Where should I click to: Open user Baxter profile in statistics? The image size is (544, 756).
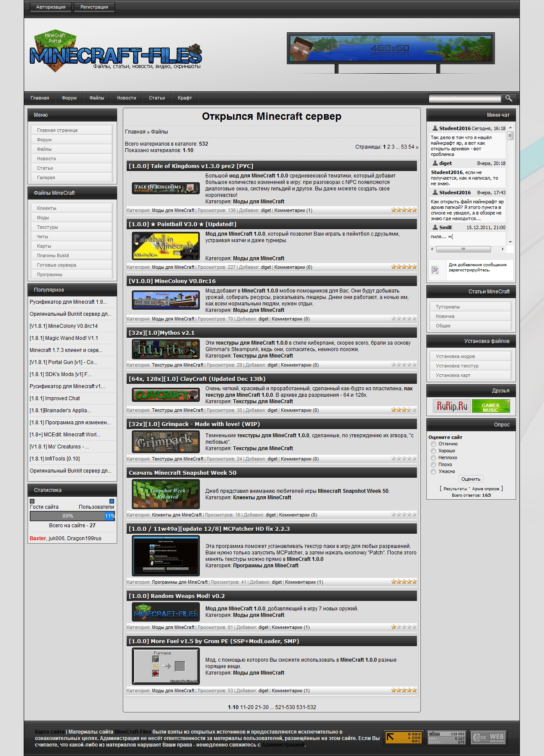pyautogui.click(x=38, y=538)
